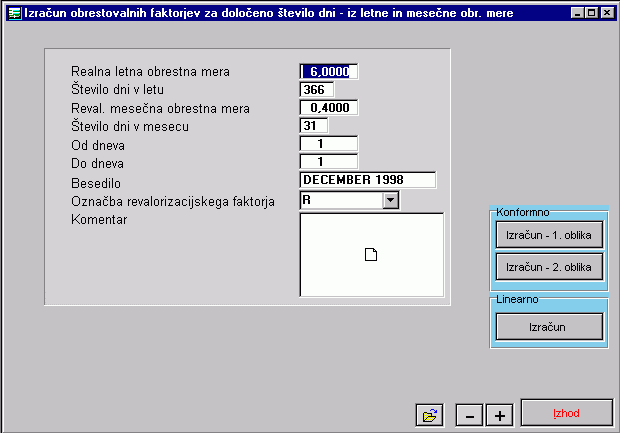This screenshot has width=620, height=433.
Task: Click the Komentar label
Action: click(99, 219)
